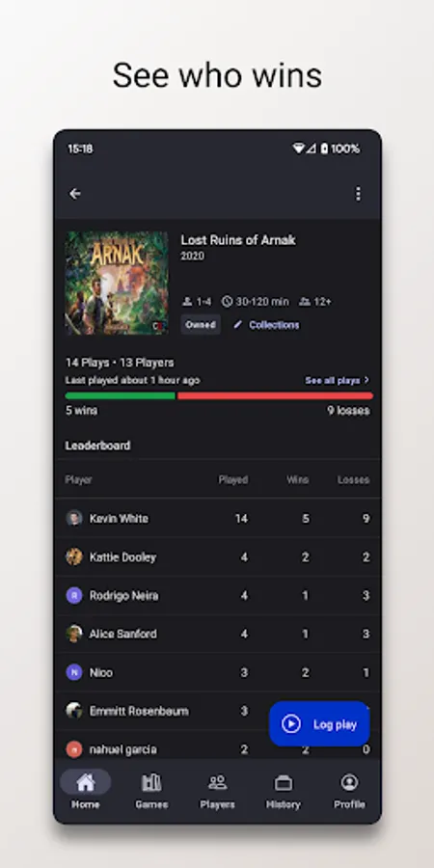Tap the back arrow icon
434x868 pixels.
coord(74,194)
